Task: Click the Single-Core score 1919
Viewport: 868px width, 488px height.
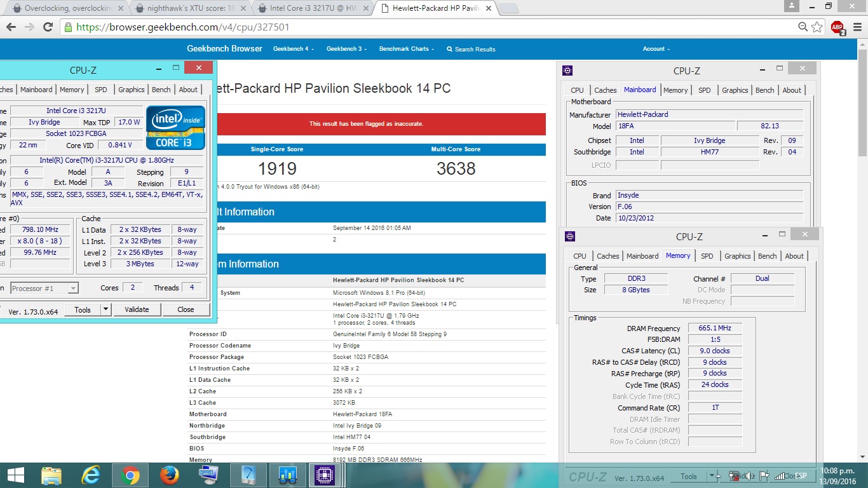Action: click(277, 168)
